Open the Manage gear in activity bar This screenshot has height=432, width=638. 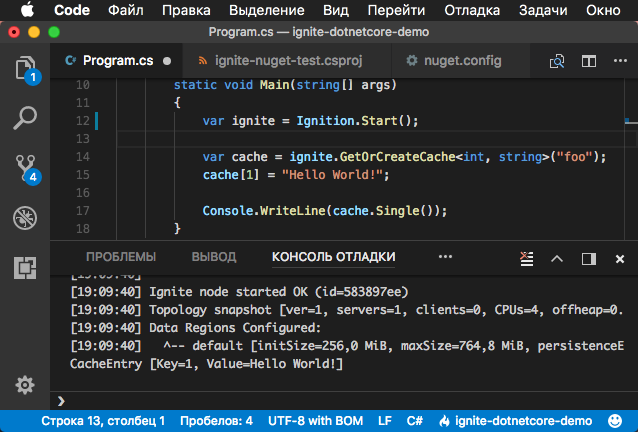tap(25, 385)
